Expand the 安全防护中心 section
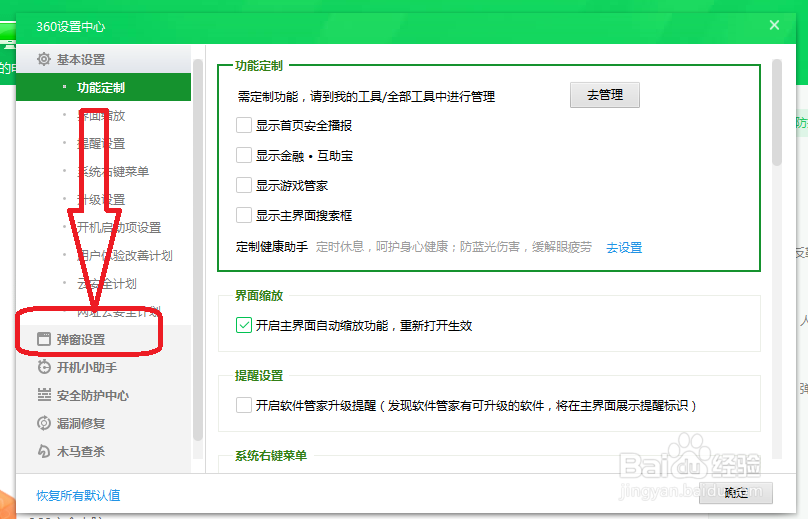808x519 pixels. [104, 395]
